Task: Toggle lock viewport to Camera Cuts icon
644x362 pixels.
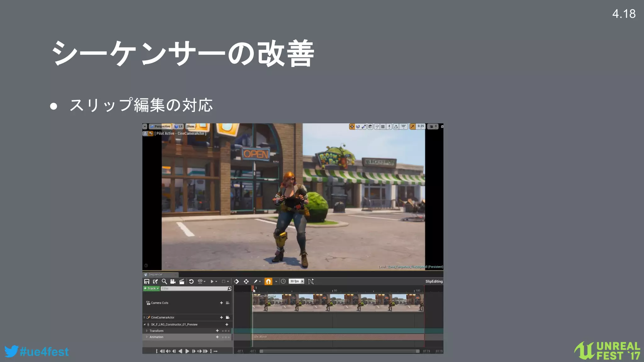Action: [228, 303]
